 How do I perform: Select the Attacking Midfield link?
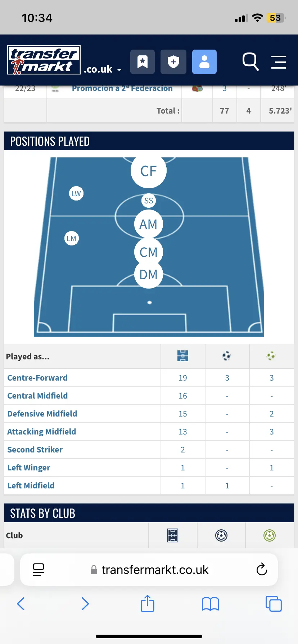pos(41,432)
